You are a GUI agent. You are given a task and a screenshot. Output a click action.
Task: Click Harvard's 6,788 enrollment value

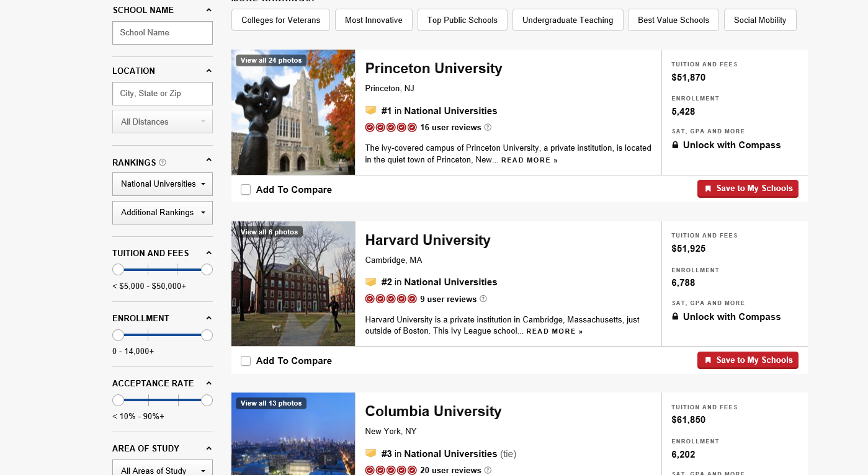pyautogui.click(x=683, y=283)
